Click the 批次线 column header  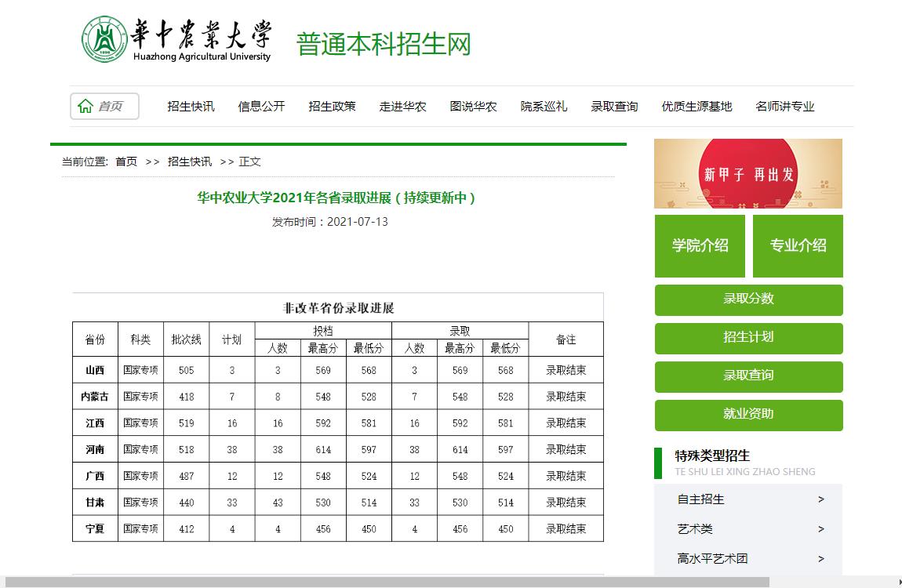click(187, 339)
